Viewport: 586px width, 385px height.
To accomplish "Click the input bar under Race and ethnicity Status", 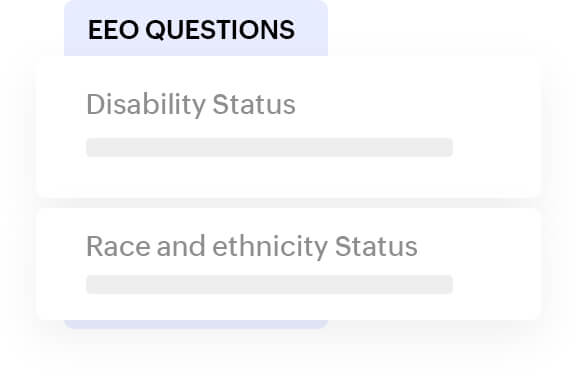I will [x=269, y=284].
